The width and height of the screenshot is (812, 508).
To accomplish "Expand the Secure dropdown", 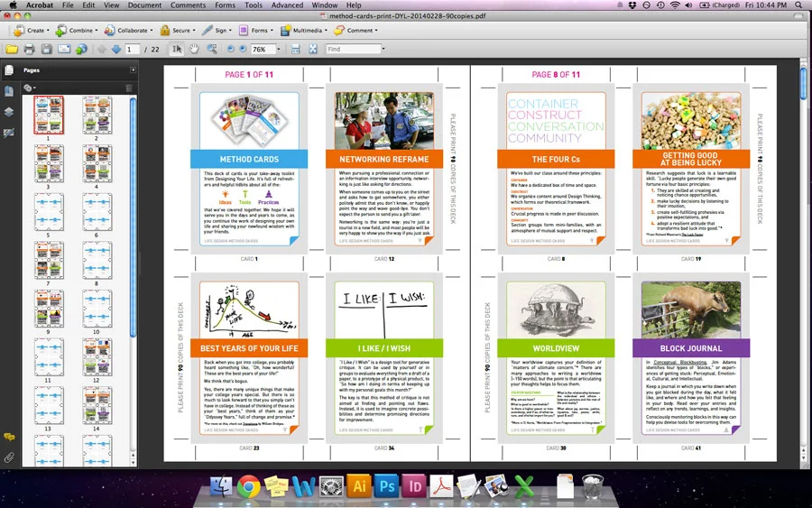I will click(178, 31).
